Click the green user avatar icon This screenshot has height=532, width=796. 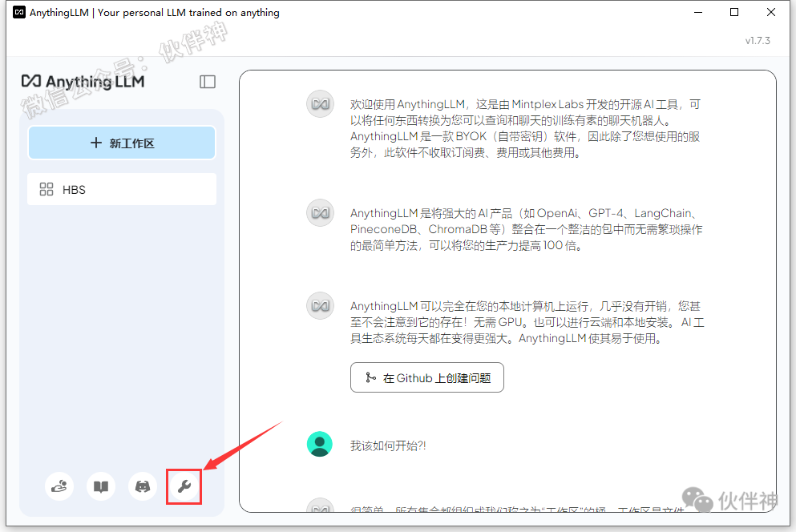(320, 445)
